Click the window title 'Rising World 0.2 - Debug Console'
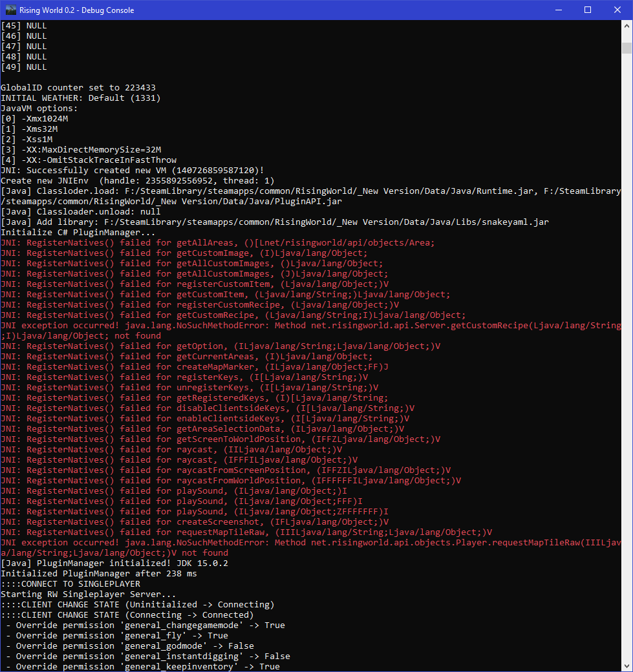Screen dimensions: 633x672 coord(76,10)
